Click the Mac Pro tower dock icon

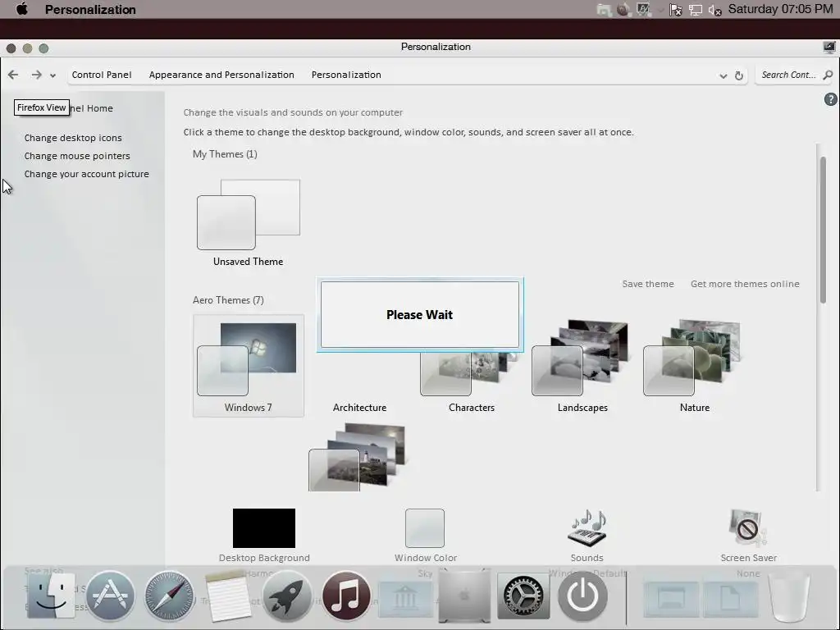pos(464,596)
